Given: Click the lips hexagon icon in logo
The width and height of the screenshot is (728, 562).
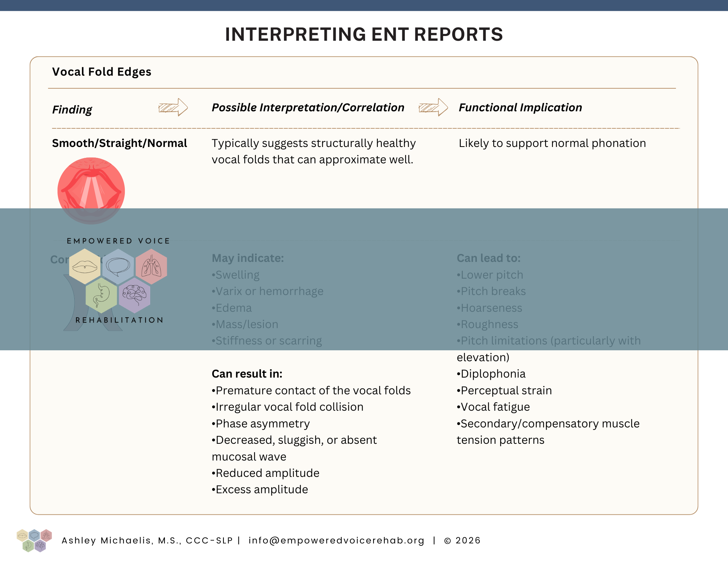Looking at the screenshot, I should [85, 266].
